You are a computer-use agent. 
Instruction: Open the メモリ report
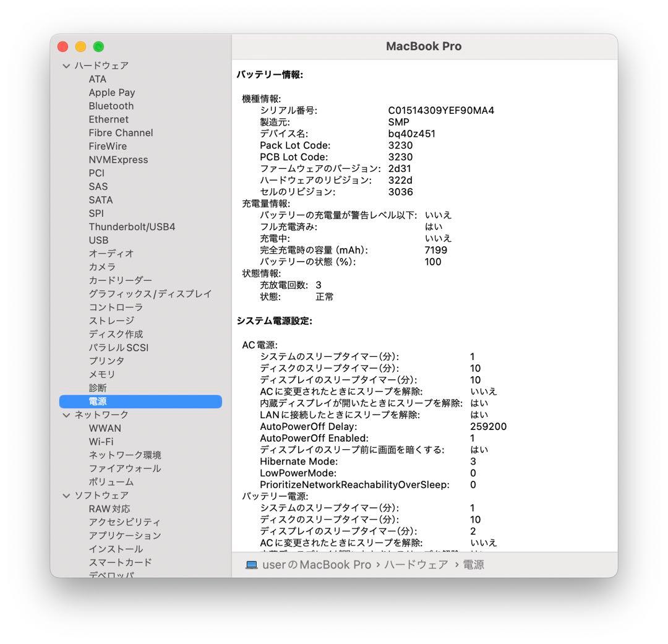(101, 374)
